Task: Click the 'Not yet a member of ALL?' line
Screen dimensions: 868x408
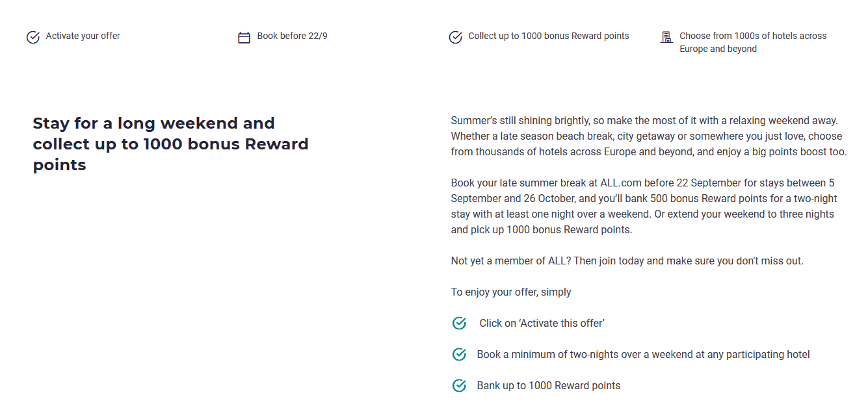Action: click(627, 261)
